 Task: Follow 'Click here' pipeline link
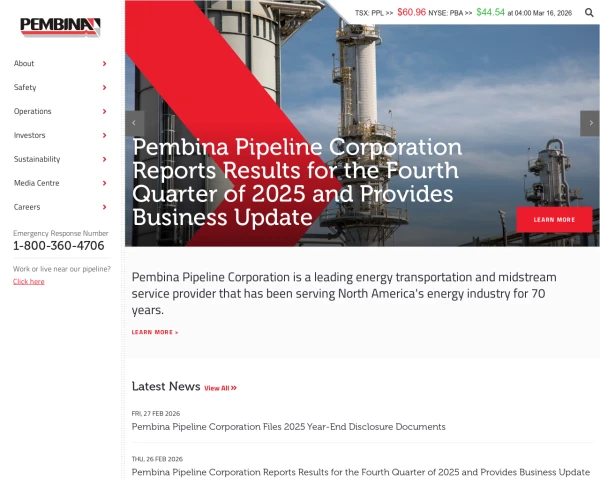(x=29, y=282)
